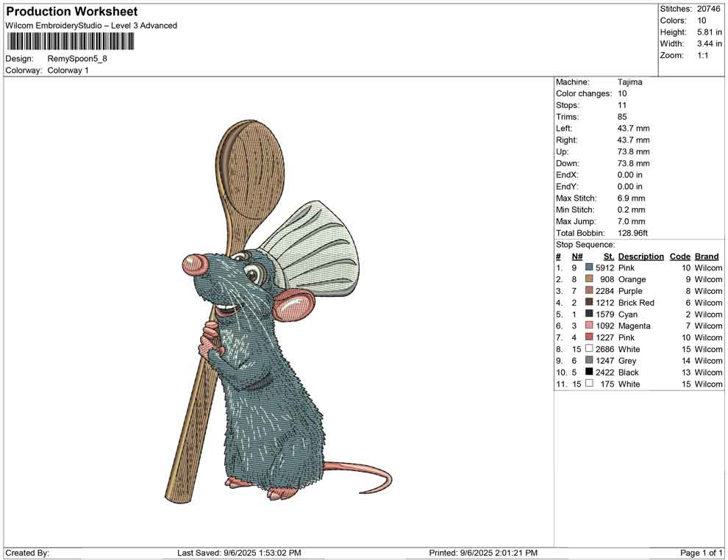Click the "N#" column header

coord(577,256)
